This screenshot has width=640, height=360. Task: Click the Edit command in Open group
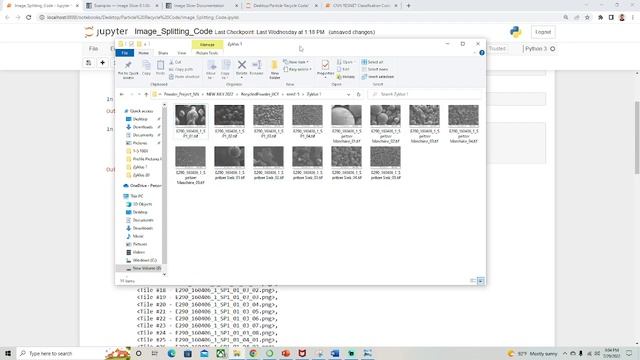point(343,69)
